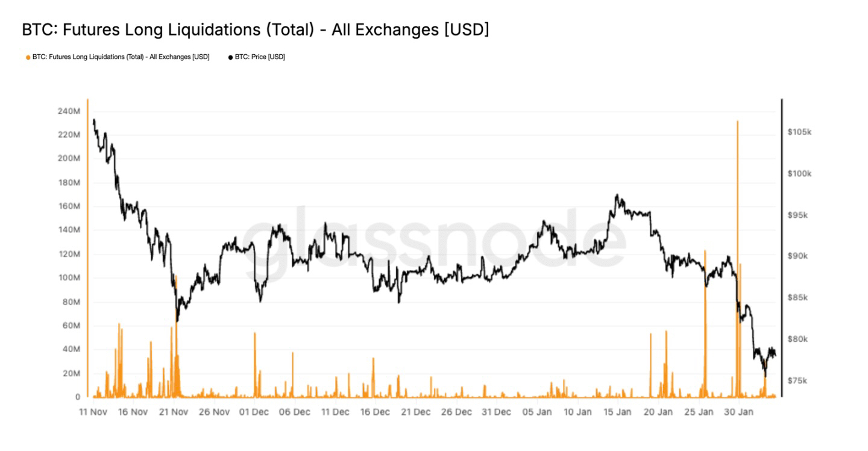868x451 pixels.
Task: Click the orange Futures Long Liquidations legend dot
Action: [28, 57]
